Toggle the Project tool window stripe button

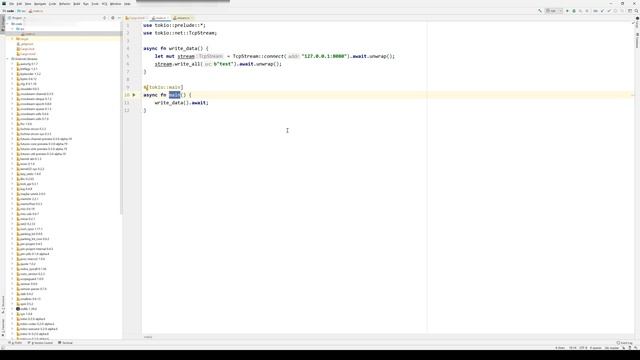pos(3,24)
